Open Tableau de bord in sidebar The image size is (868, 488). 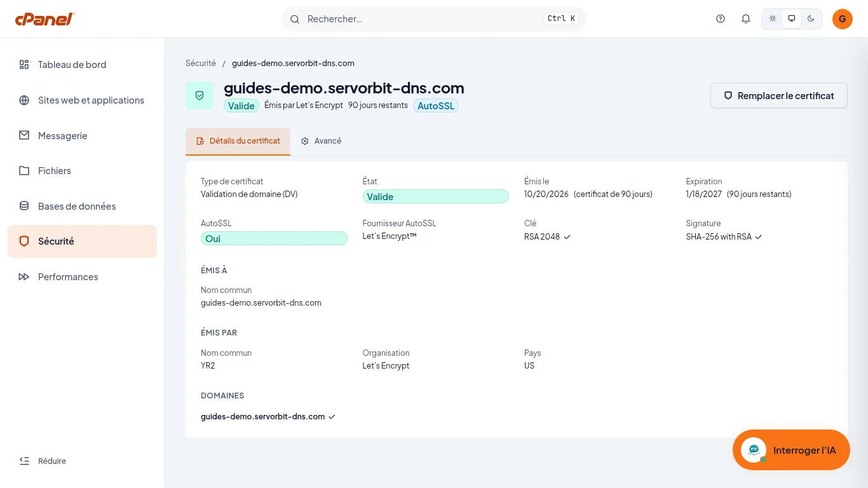[82, 65]
